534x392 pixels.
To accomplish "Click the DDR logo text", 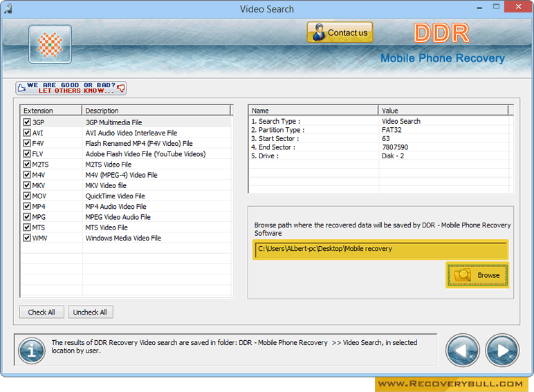I will 441,33.
